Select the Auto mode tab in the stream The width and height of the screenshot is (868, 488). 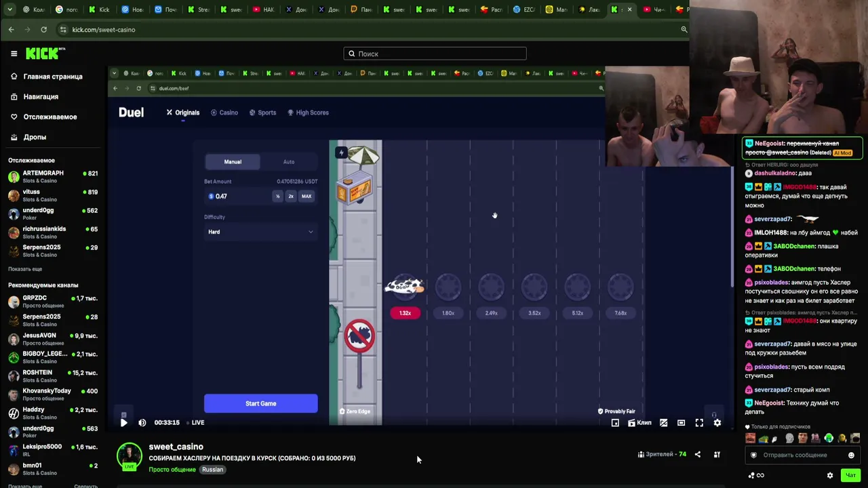tap(289, 161)
